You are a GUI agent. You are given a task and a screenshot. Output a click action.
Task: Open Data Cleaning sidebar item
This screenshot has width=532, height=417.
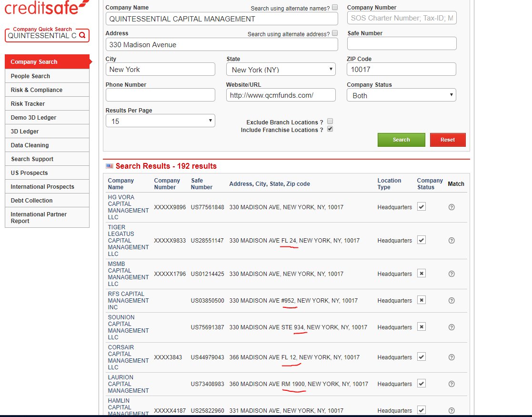coord(47,145)
